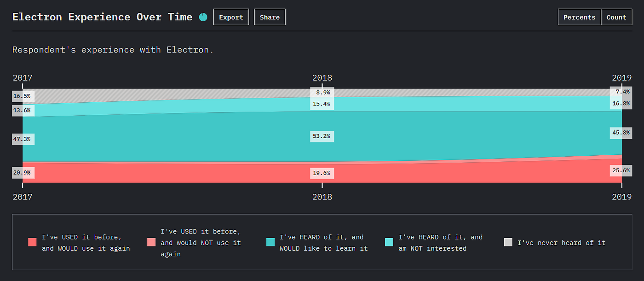This screenshot has width=644, height=281.
Task: Select legend text 'and would NOT use it again'
Action: coord(201,248)
